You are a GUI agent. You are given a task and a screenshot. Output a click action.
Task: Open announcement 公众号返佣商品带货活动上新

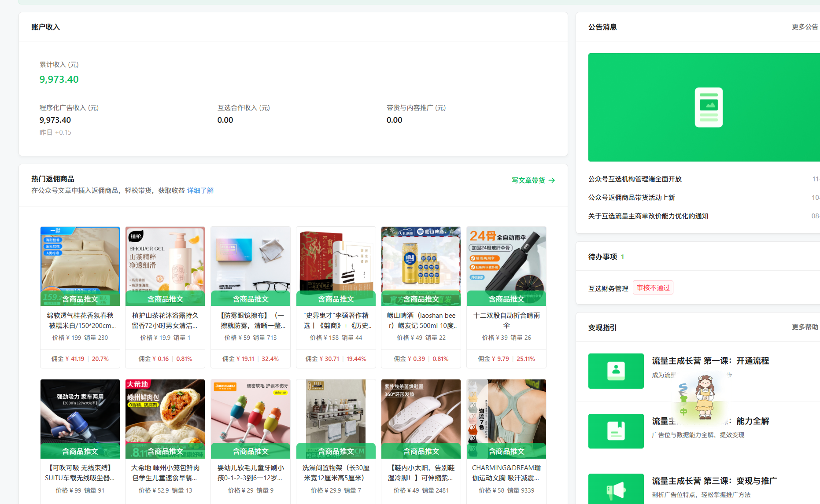tap(631, 198)
